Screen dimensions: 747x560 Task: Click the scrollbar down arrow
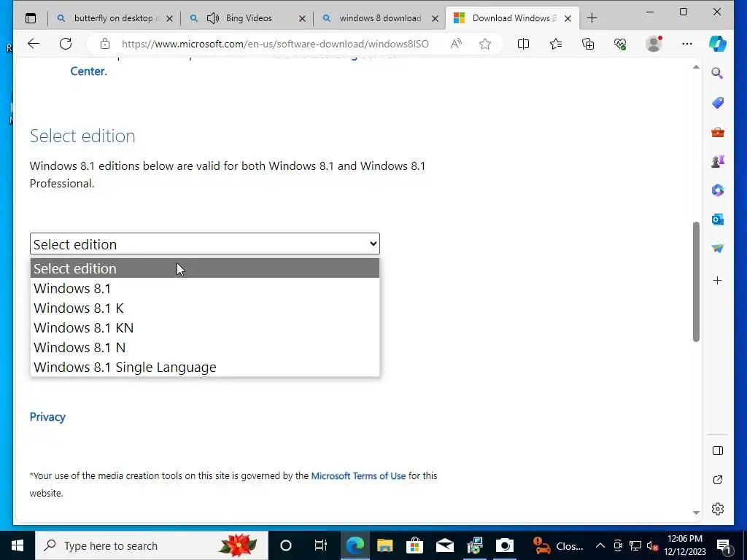click(x=696, y=513)
